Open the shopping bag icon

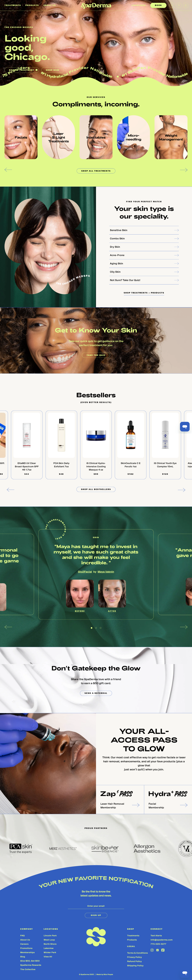pos(186,5)
